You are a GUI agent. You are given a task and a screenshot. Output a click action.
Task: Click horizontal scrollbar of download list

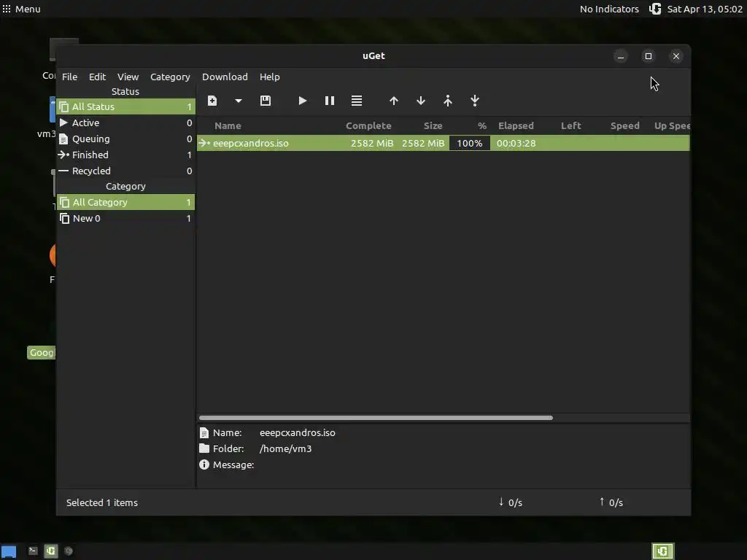tap(376, 418)
